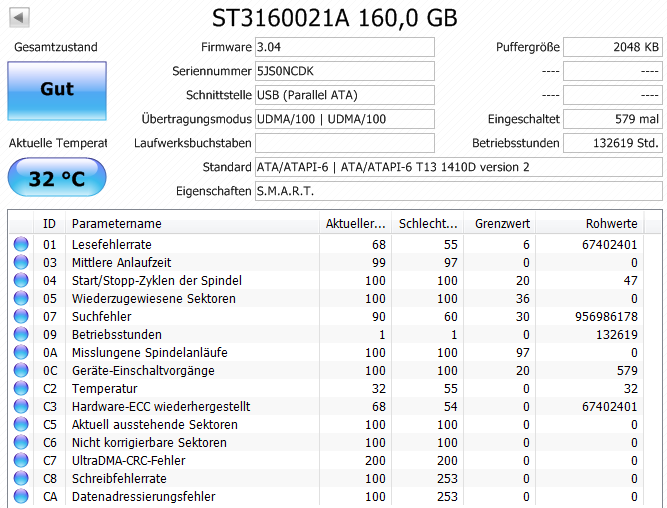Click the 32 °C temperature button
The image size is (667, 508).
(57, 177)
